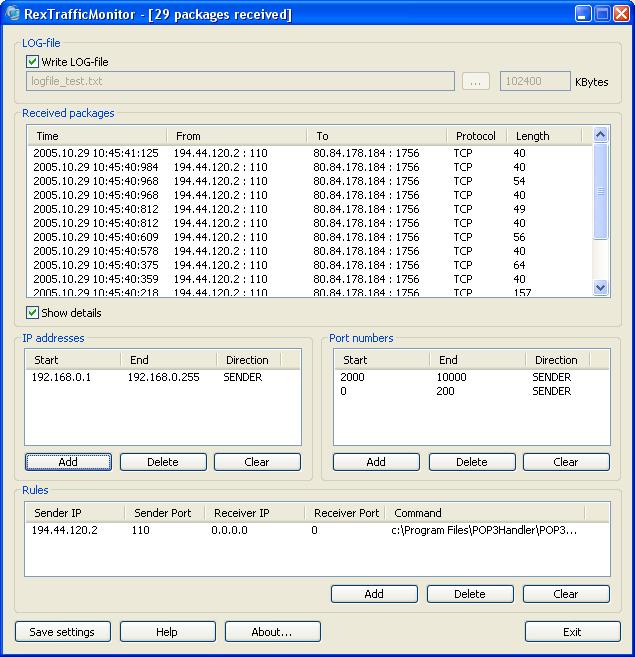Clear the Port numbers list
The image size is (635, 657).
tap(566, 462)
